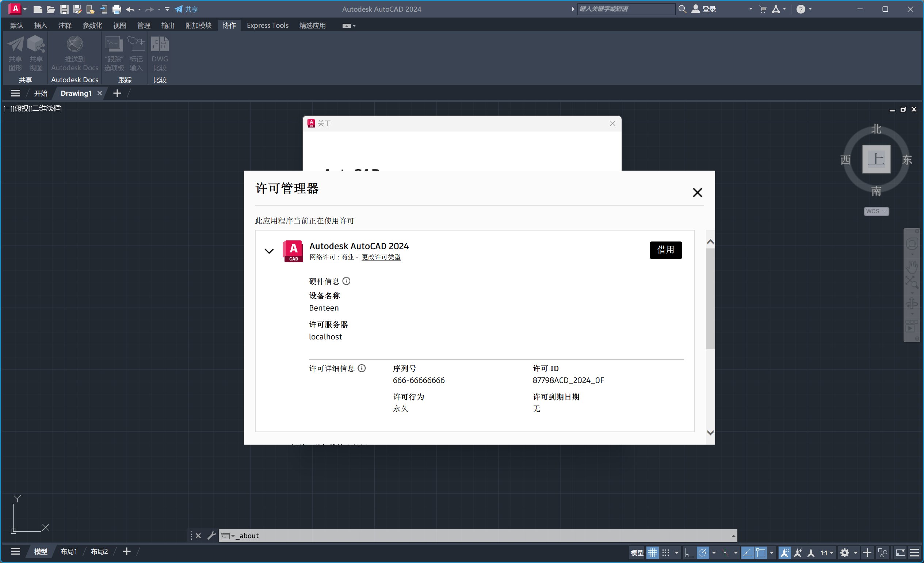Toggle the drawing grid display
Viewport: 924px width, 563px height.
point(653,553)
